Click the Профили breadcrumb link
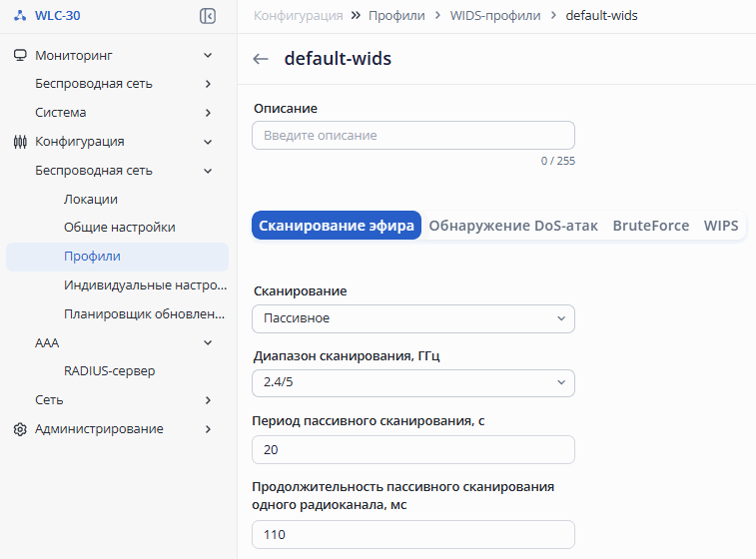The width and height of the screenshot is (756, 559). pyautogui.click(x=396, y=15)
